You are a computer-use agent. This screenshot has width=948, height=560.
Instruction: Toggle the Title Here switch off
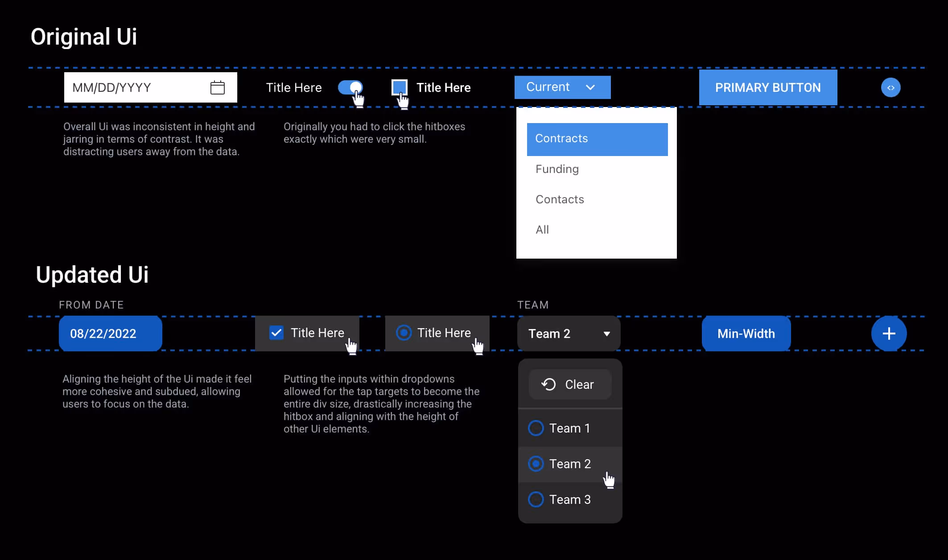coord(350,87)
